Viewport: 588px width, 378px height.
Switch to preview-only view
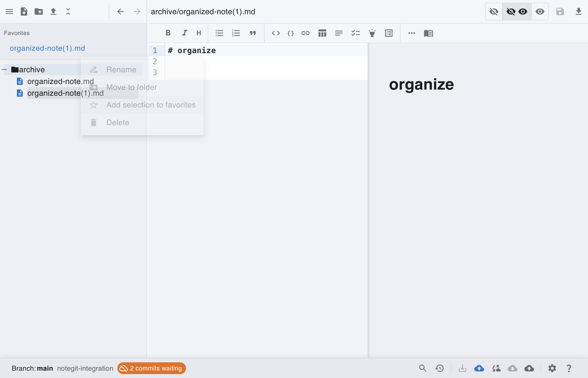click(540, 12)
